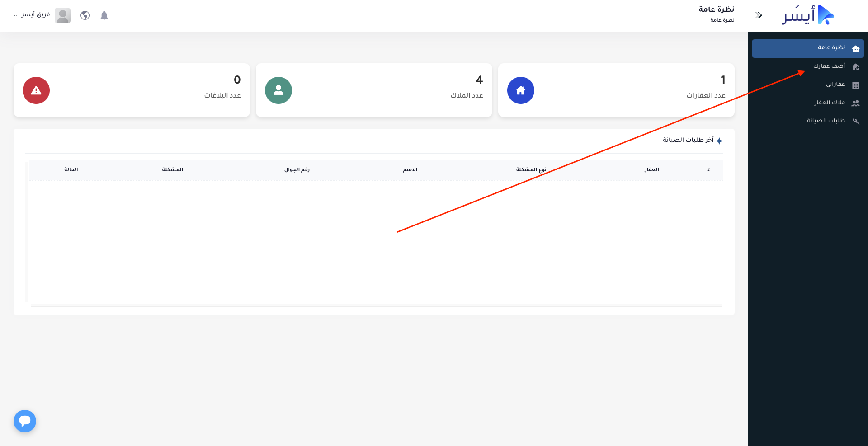
Task: Click sparkle icon beside آخر طلبات الصيانة
Action: pyautogui.click(x=719, y=141)
